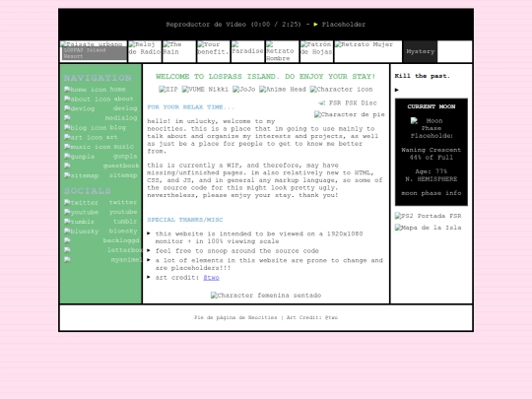Select the Your benefit thumbnail

pyautogui.click(x=214, y=51)
